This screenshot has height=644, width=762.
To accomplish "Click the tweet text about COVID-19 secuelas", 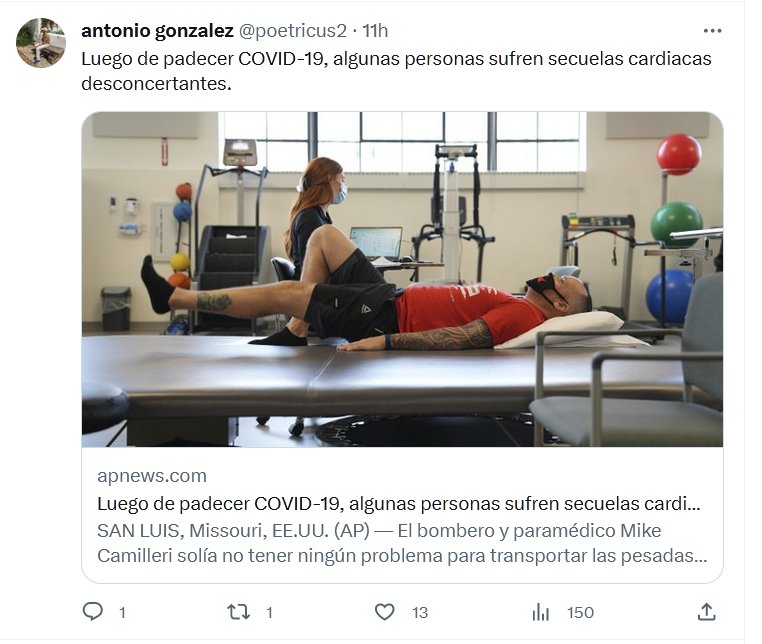I will 396,71.
